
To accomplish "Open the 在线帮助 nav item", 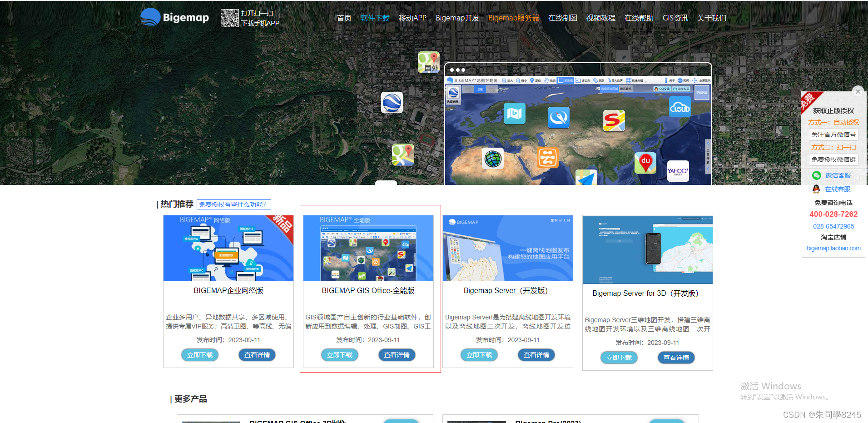I will (x=639, y=18).
